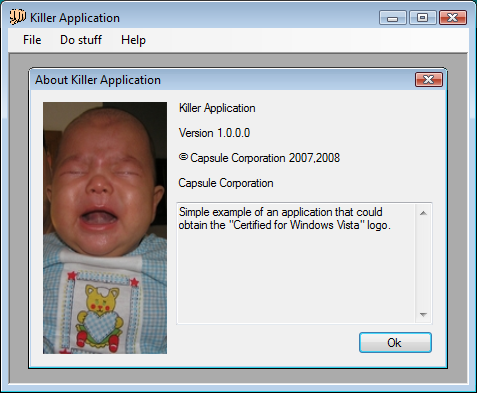Screen dimensions: 477x393
Task: Open the Help menu
Action: pyautogui.click(x=133, y=40)
